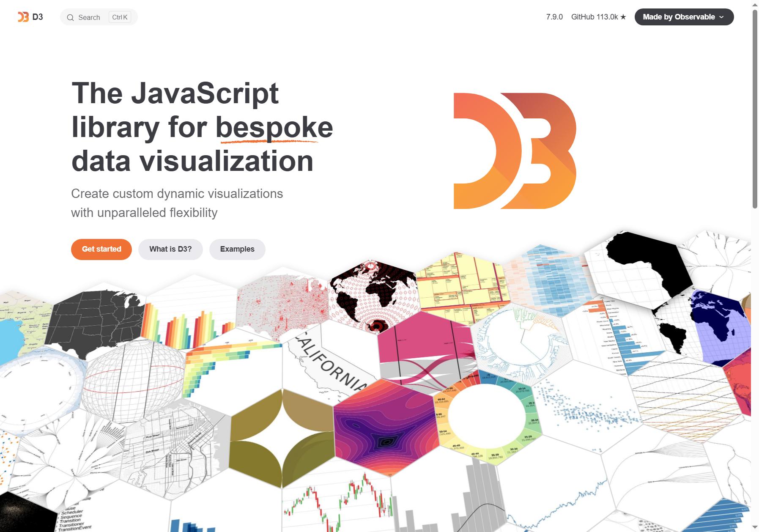Click the search magnifier icon
759x532 pixels.
pyautogui.click(x=70, y=17)
